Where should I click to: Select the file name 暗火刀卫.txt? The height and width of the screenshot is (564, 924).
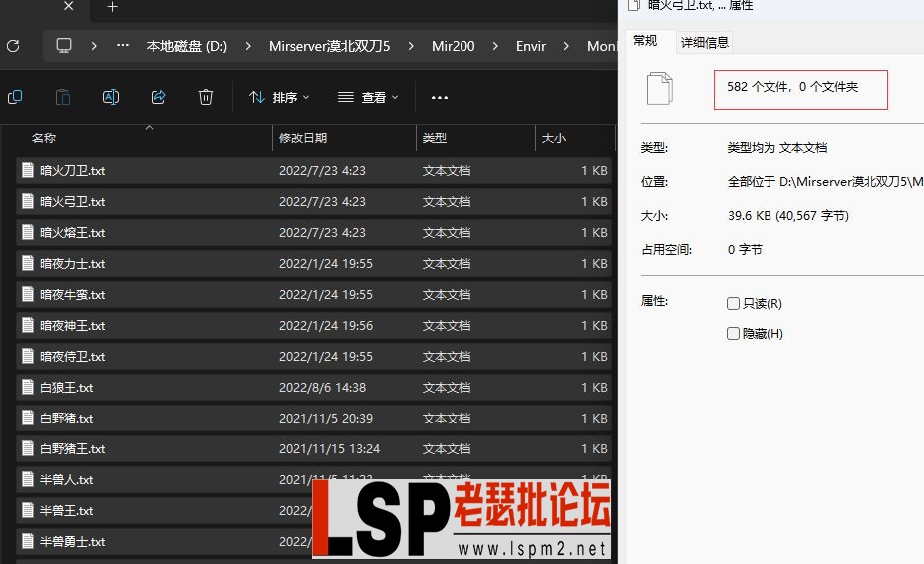73,171
